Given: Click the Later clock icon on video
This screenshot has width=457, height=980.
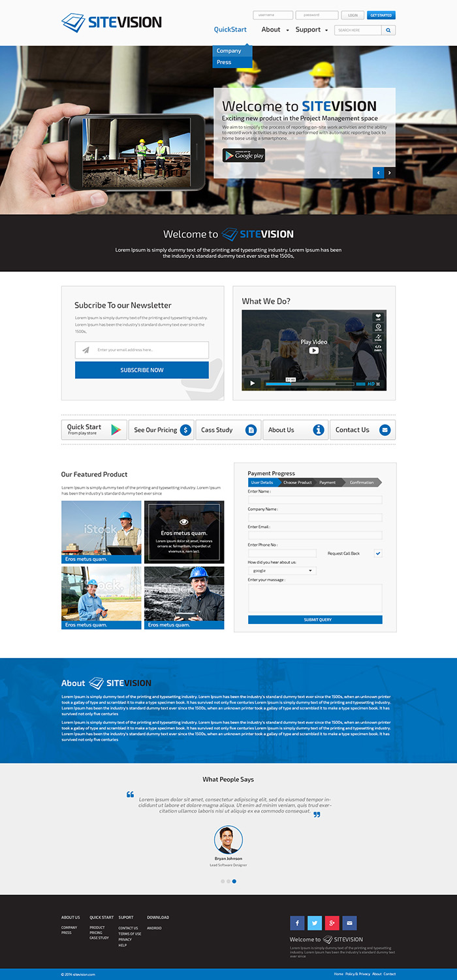Looking at the screenshot, I should [x=378, y=327].
